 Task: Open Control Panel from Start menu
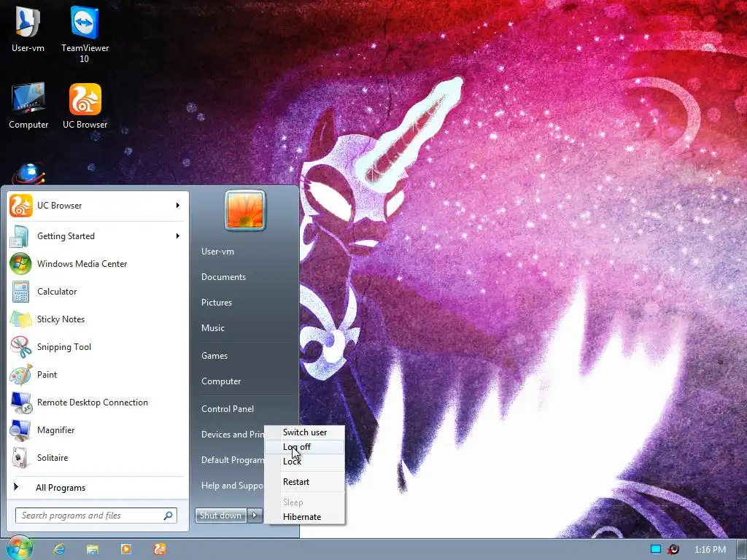[x=228, y=409]
